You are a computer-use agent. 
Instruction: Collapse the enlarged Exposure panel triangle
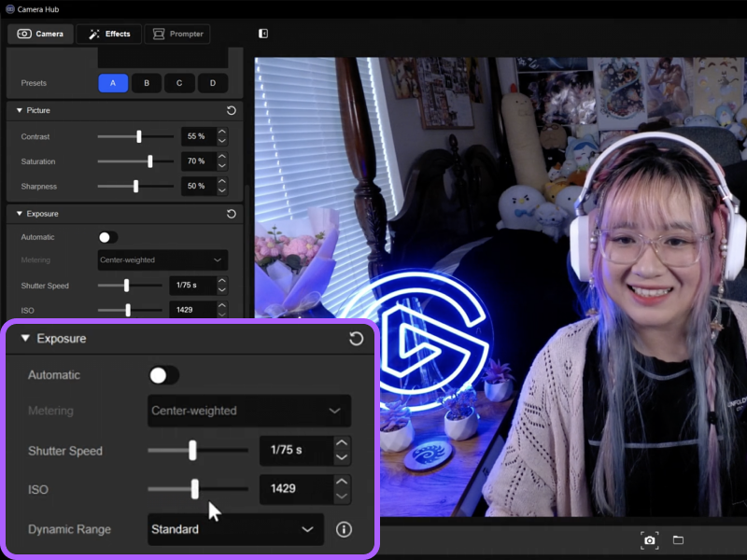[25, 338]
